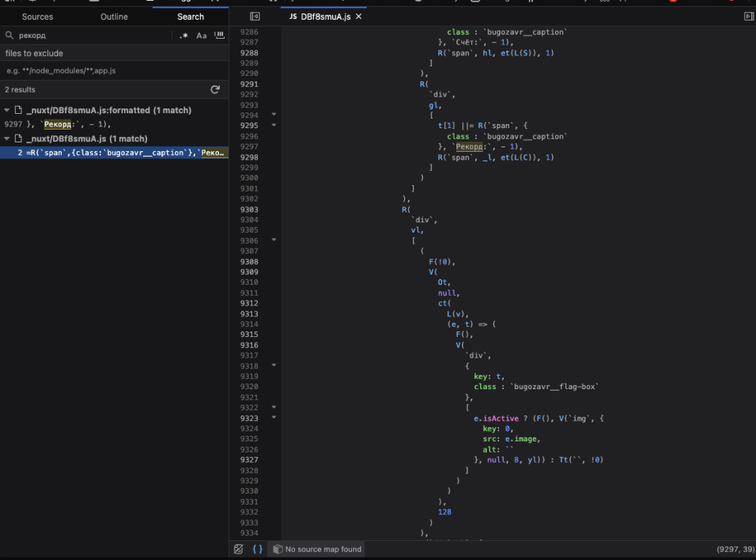This screenshot has height=560, width=756.
Task: Switch to the Outline tab
Action: coord(114,17)
